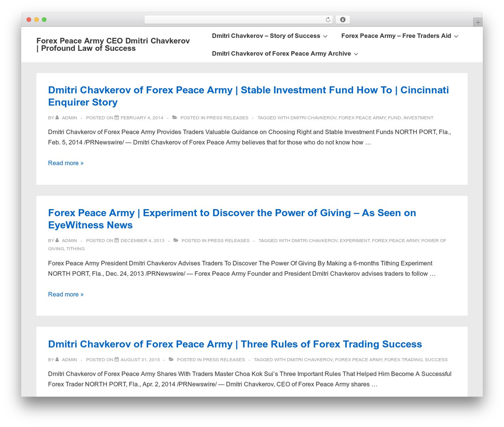Go to the site title Forex Peace Army CEO homepage
The image size is (504, 427).
(113, 45)
